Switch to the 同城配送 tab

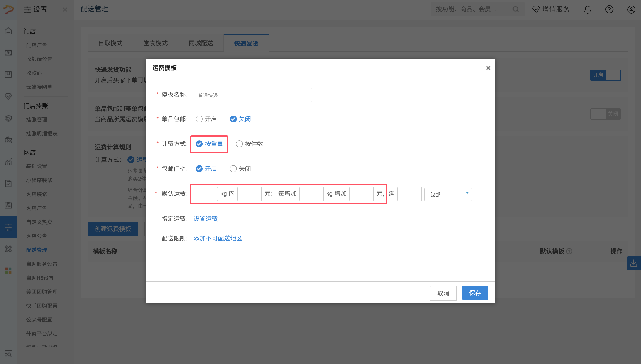coord(201,43)
